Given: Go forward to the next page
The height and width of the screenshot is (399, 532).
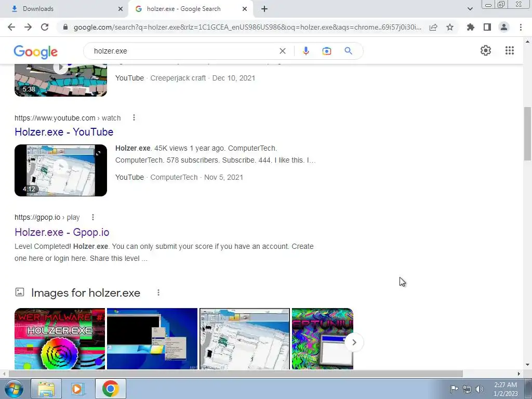Looking at the screenshot, I should (x=28, y=27).
